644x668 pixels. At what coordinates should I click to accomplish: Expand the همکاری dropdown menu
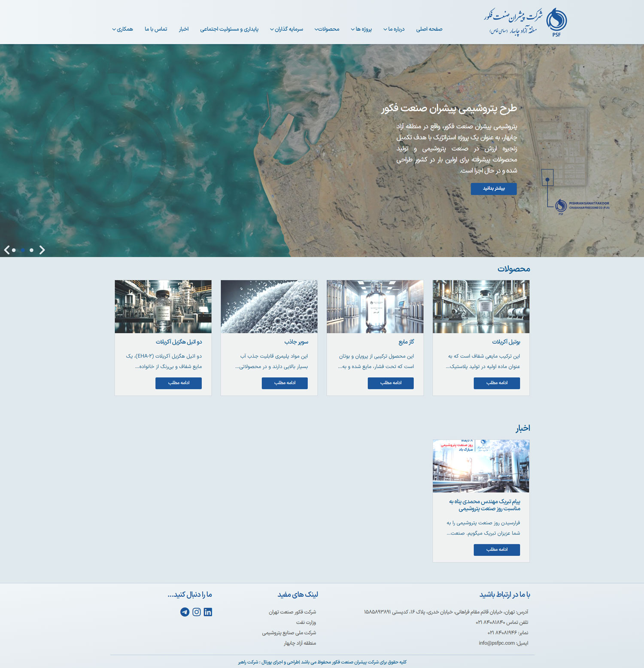point(123,29)
